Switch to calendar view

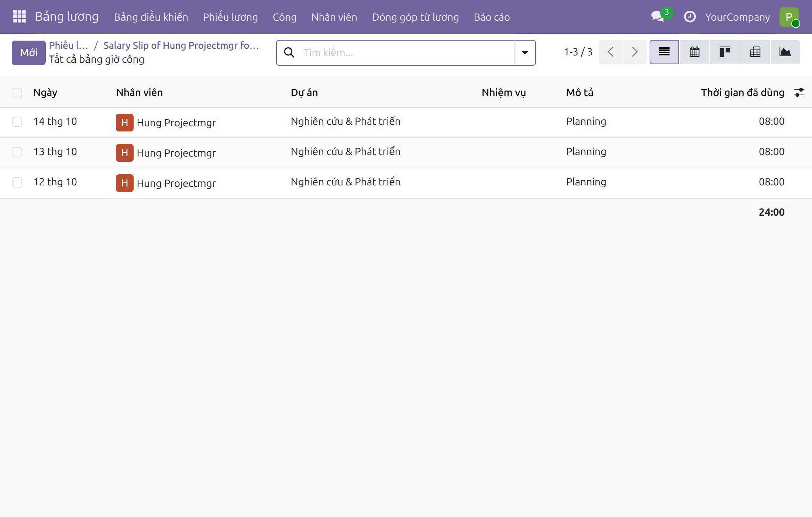coord(694,52)
